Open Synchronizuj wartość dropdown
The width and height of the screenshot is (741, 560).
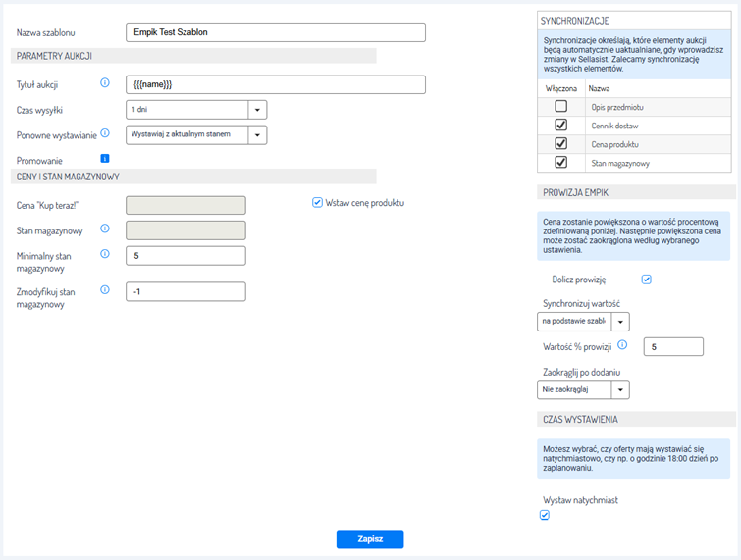(620, 322)
